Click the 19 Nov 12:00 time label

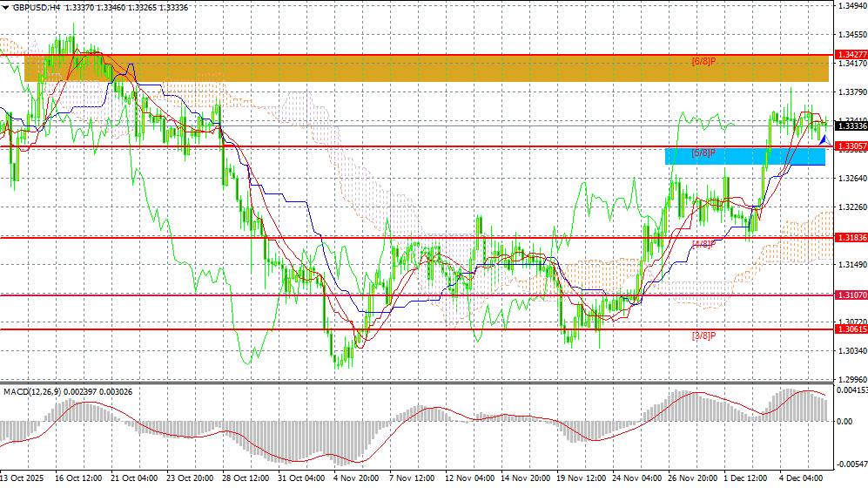coord(582,478)
